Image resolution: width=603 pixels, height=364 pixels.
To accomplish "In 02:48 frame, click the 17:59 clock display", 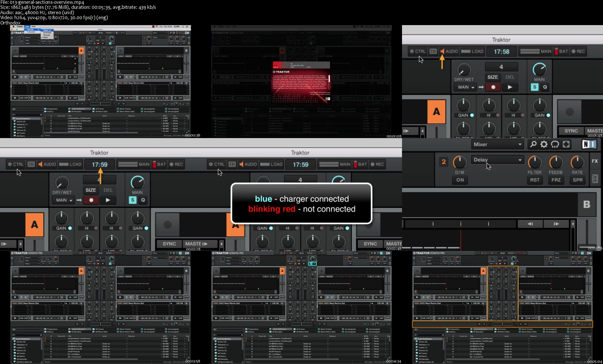I will (301, 164).
